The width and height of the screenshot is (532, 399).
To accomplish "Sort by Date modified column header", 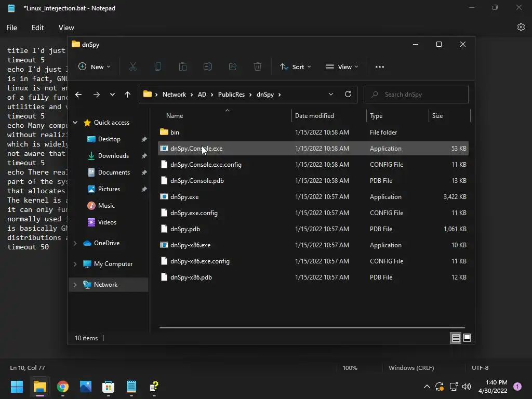I will [329, 116].
